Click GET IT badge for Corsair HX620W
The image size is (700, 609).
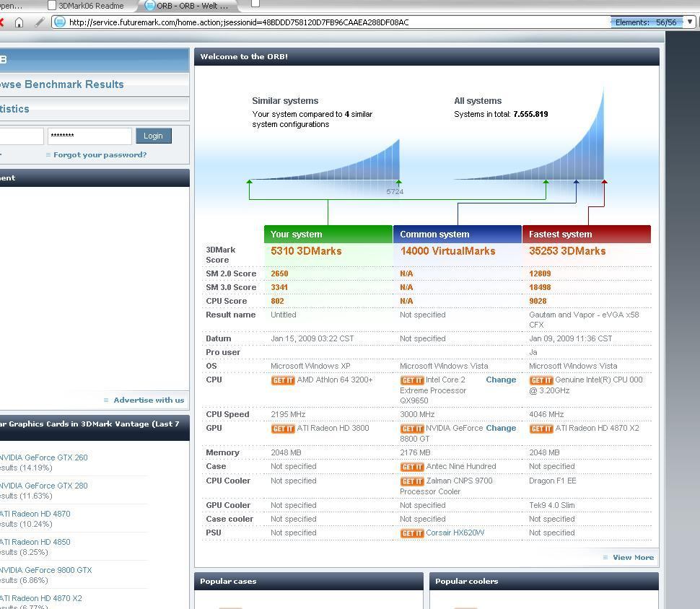(x=412, y=533)
